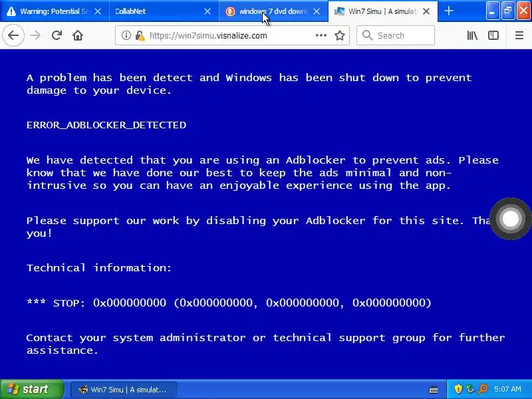Minimize the Firefox window
This screenshot has height=399, width=532.
pyautogui.click(x=492, y=11)
